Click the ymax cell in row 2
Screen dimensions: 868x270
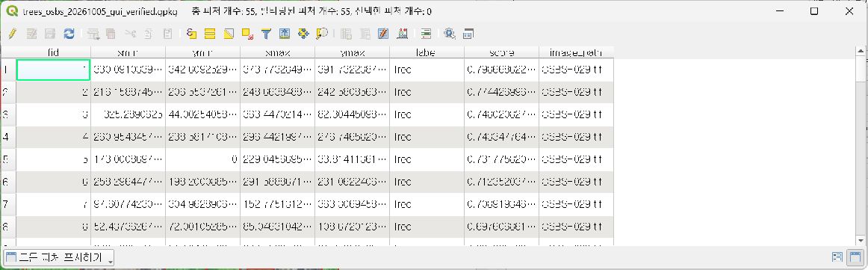click(x=352, y=92)
